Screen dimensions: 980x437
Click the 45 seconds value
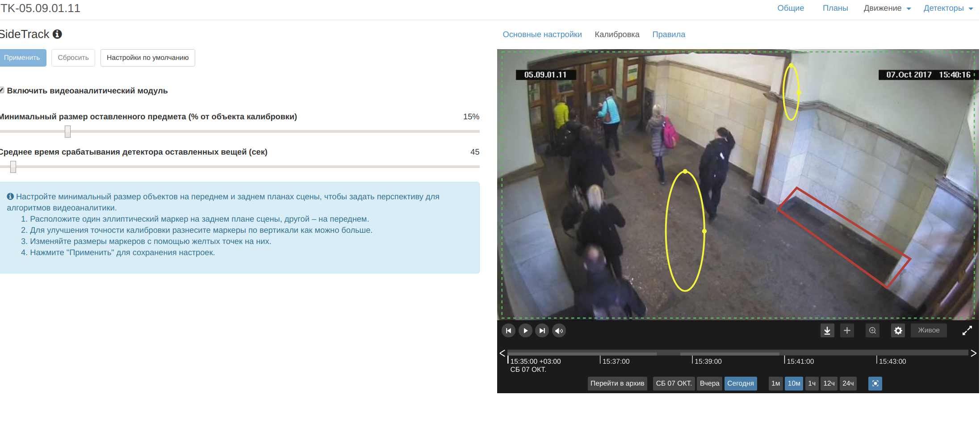[x=475, y=152]
